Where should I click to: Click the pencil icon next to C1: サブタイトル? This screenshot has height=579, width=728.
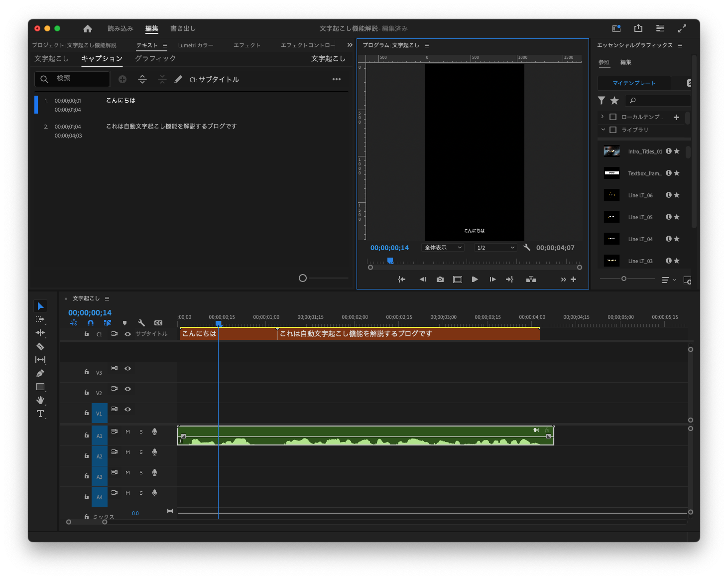pos(178,79)
